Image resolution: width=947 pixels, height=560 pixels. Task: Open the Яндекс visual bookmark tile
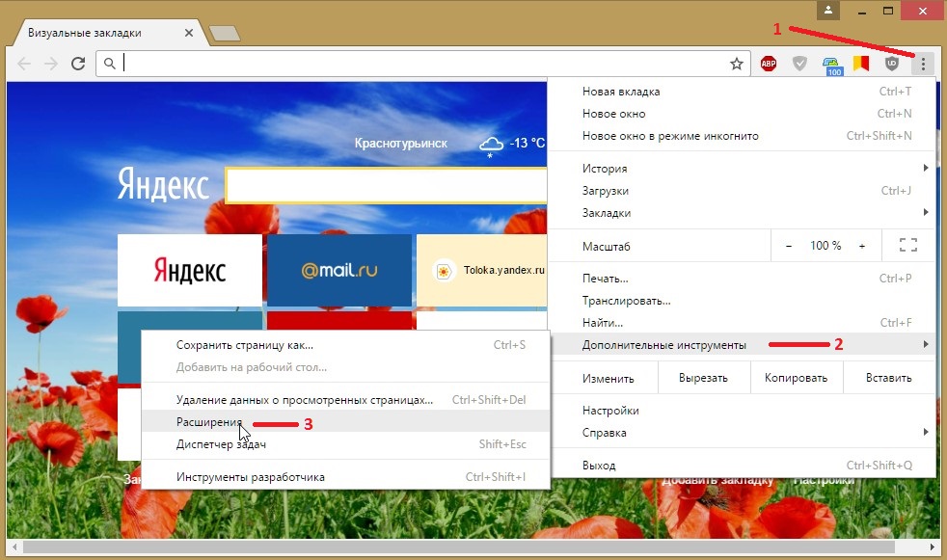(x=190, y=270)
